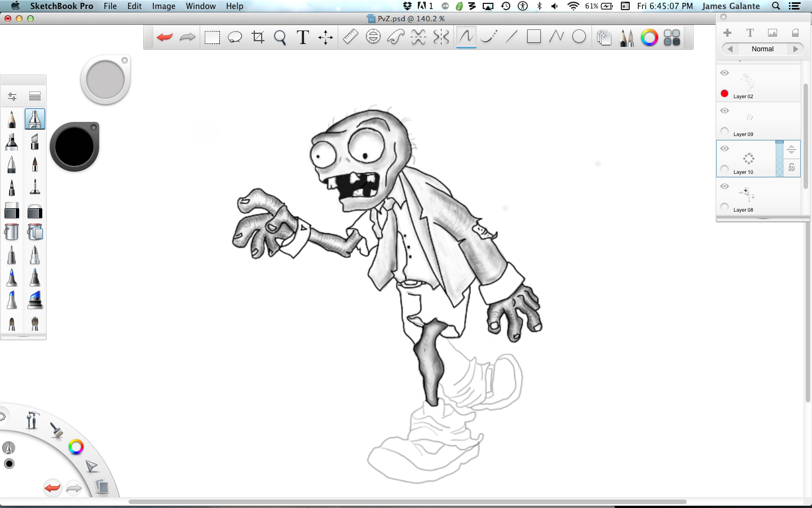Click the Redo arrow in top toolbar
812x508 pixels.
click(187, 37)
